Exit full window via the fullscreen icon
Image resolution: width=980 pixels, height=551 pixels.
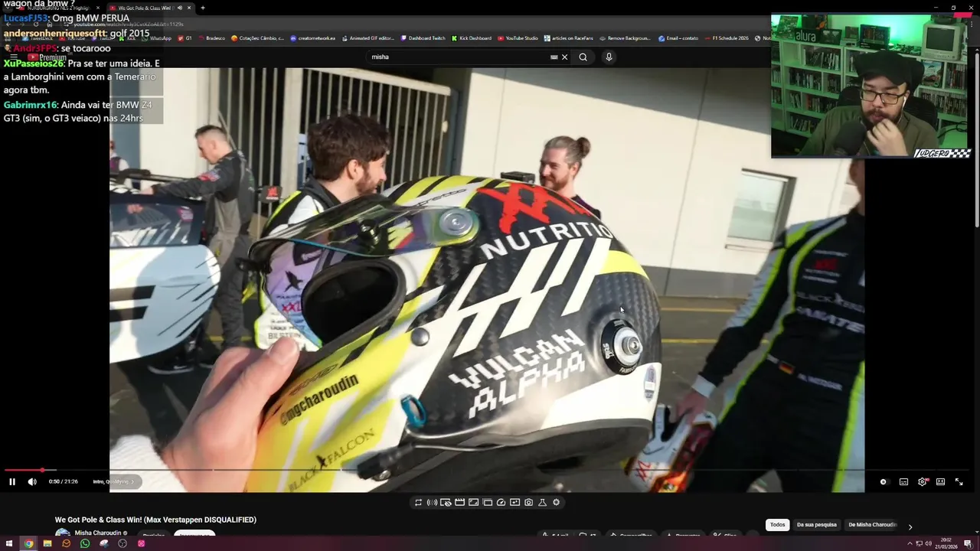point(959,482)
